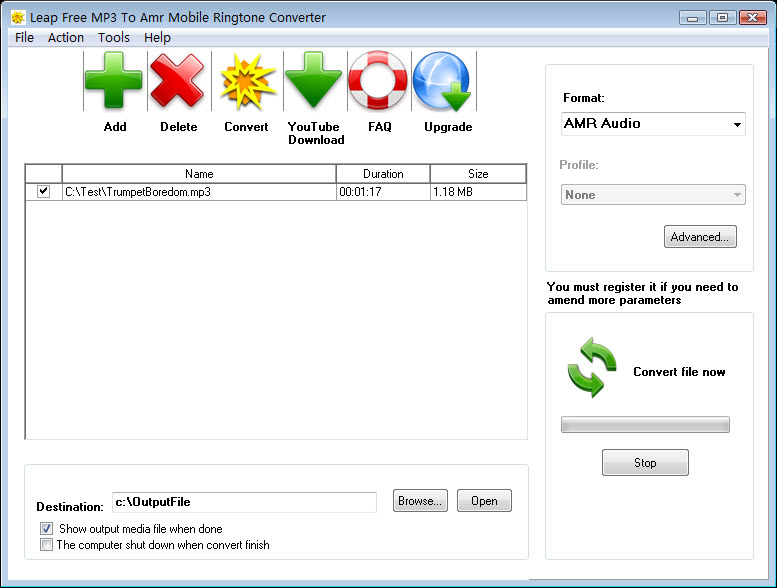Open the Format AMR Audio dropdown
The width and height of the screenshot is (777, 588).
point(653,124)
